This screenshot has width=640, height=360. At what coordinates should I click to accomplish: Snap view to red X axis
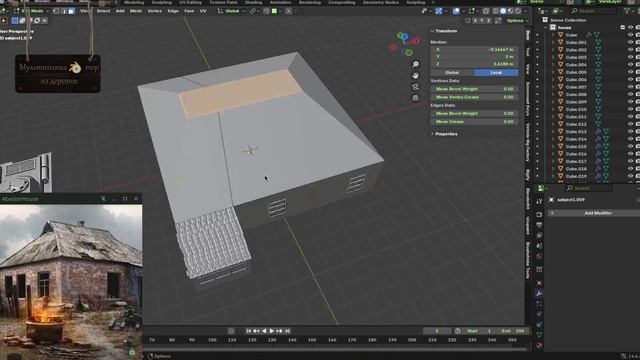pyautogui.click(x=416, y=41)
